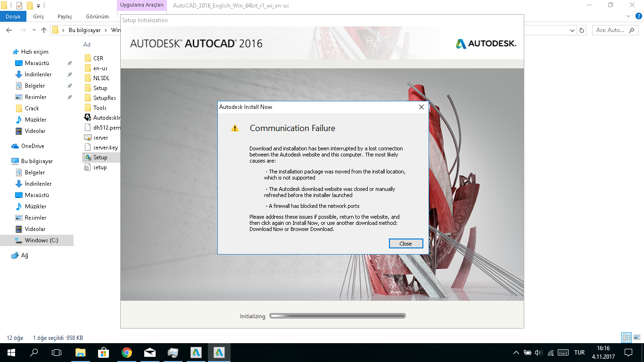
Task: Click the Initializing progress bar
Action: point(337,316)
